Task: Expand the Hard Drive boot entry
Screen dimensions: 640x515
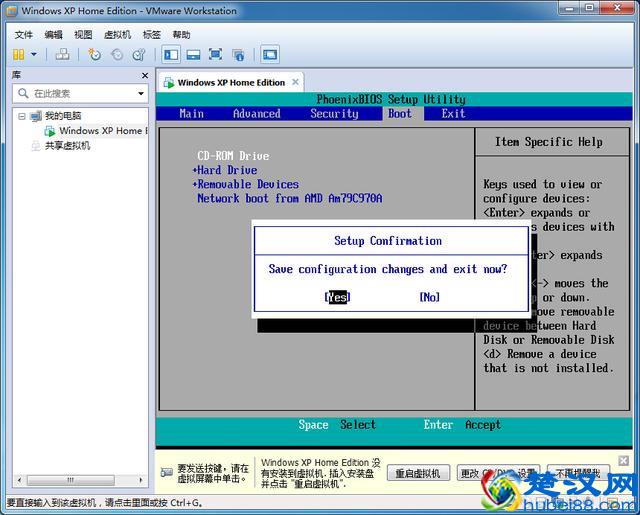Action: coord(225,170)
